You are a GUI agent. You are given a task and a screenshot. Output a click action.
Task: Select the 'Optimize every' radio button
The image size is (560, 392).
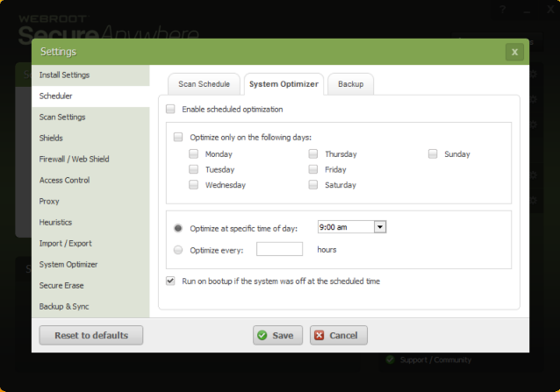pos(178,249)
